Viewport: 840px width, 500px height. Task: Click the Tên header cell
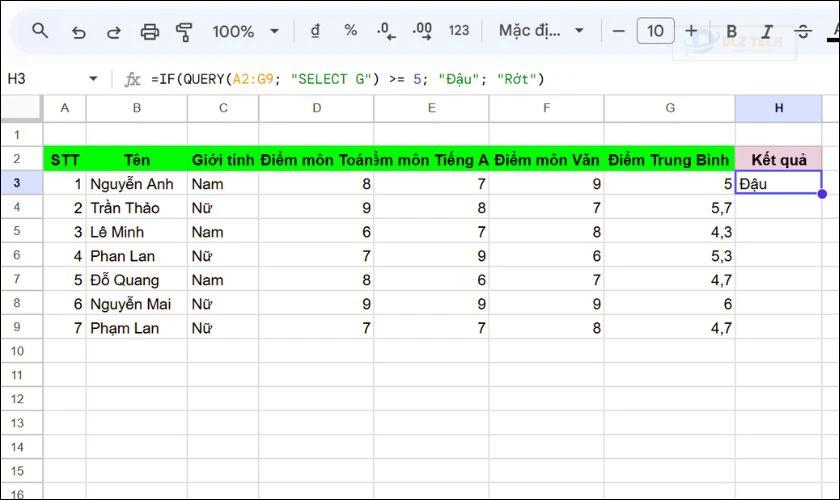[137, 159]
